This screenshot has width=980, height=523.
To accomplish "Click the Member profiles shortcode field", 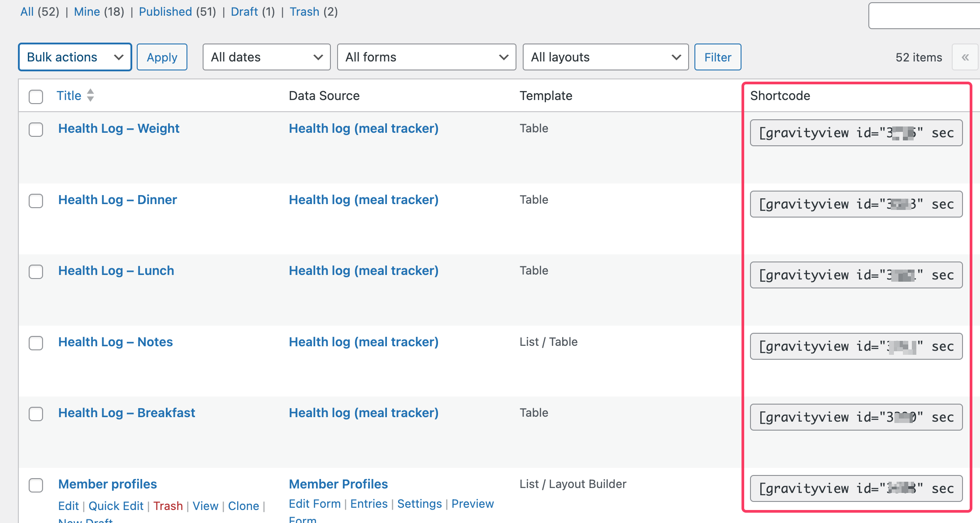I will (x=856, y=488).
